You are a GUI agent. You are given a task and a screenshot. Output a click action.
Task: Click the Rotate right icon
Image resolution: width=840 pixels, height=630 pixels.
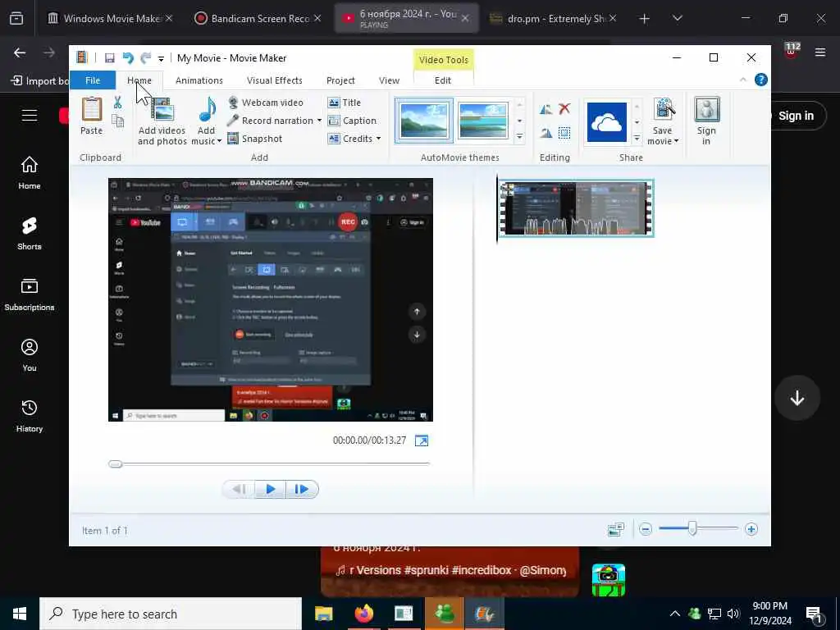[x=546, y=133]
